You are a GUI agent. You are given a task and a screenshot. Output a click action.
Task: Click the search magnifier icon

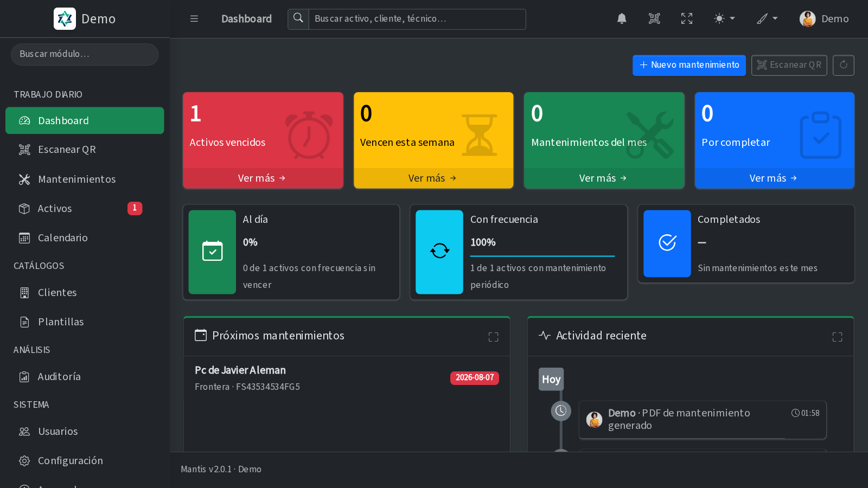(298, 19)
